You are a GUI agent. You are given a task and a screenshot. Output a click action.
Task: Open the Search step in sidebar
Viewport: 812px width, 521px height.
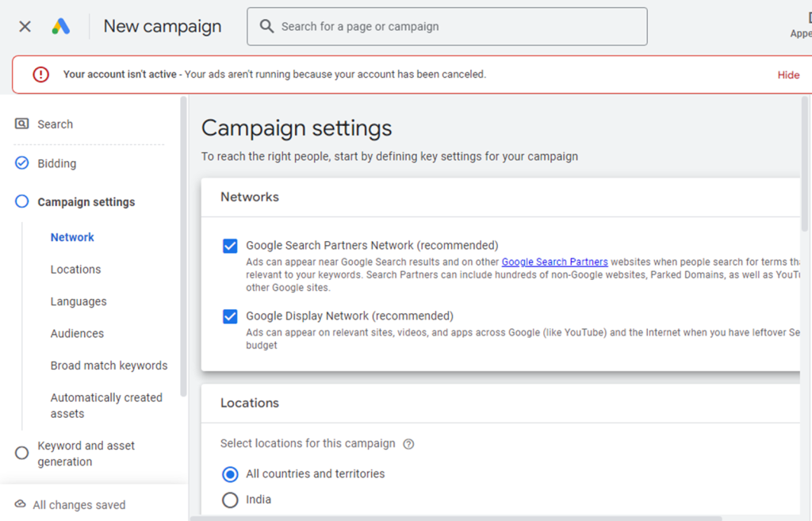click(x=55, y=125)
